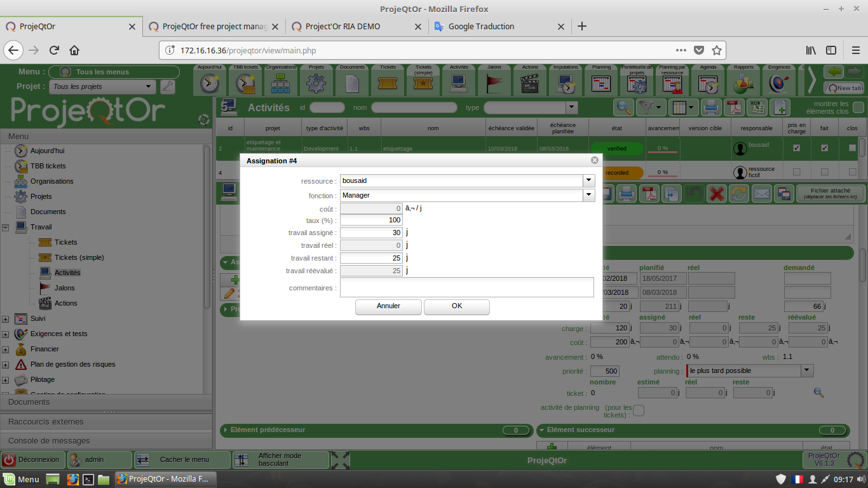Viewport: 868px width, 488px height.
Task: Open the fonction dropdown arrow
Action: (x=589, y=195)
